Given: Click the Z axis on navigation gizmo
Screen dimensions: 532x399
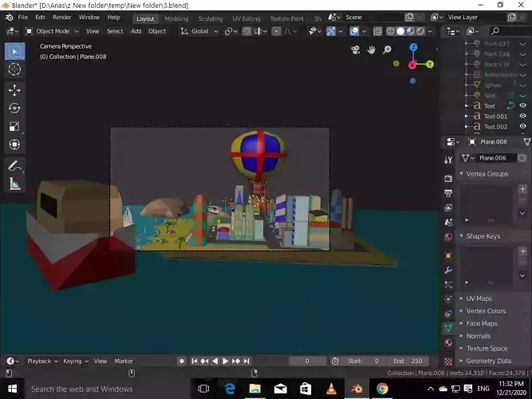Looking at the screenshot, I should (x=413, y=47).
